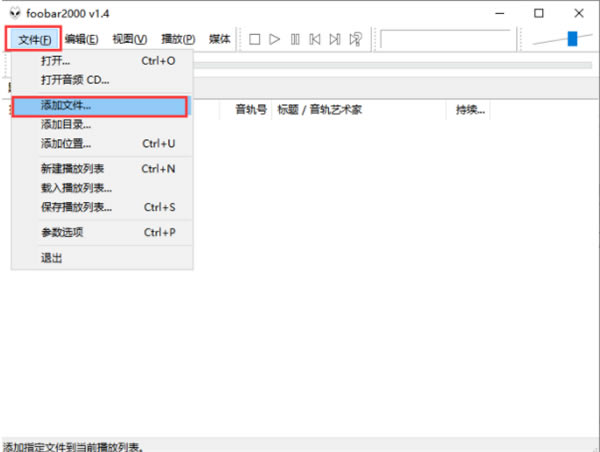
Task: Click the Next track button
Action: (x=335, y=39)
